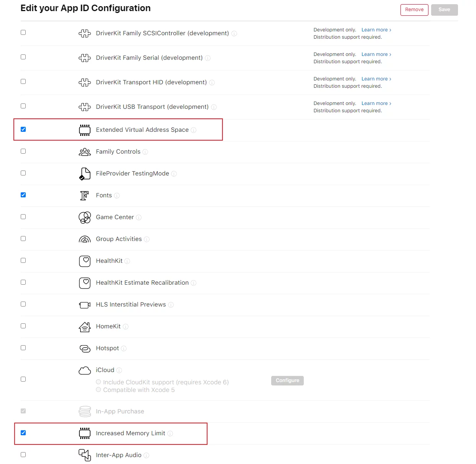Screen dimensions: 476x464
Task: Uncheck the Extended Virtual Address Space checkbox
Action: (23, 130)
